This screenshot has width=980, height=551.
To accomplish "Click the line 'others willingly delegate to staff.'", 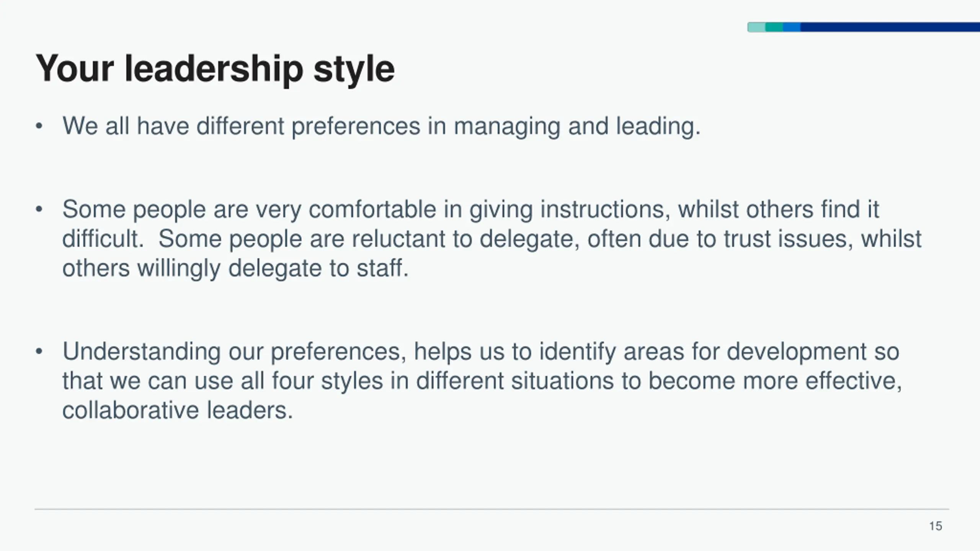I will click(x=235, y=268).
